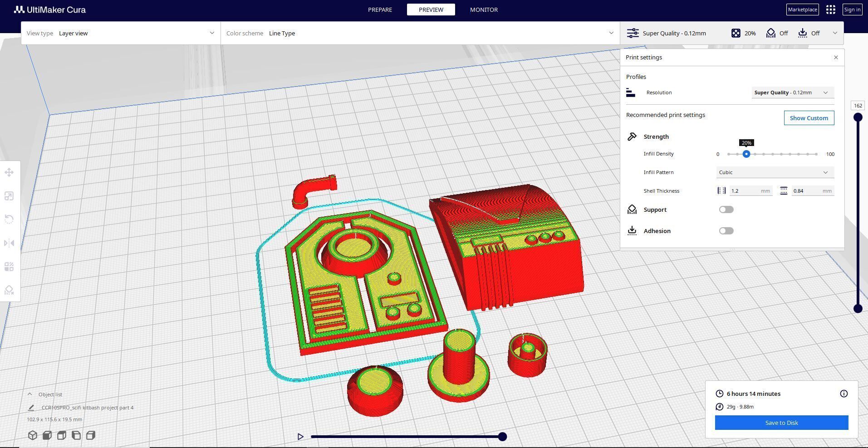Click the filament spool icon near 29g
The image size is (868, 448).
click(x=719, y=407)
